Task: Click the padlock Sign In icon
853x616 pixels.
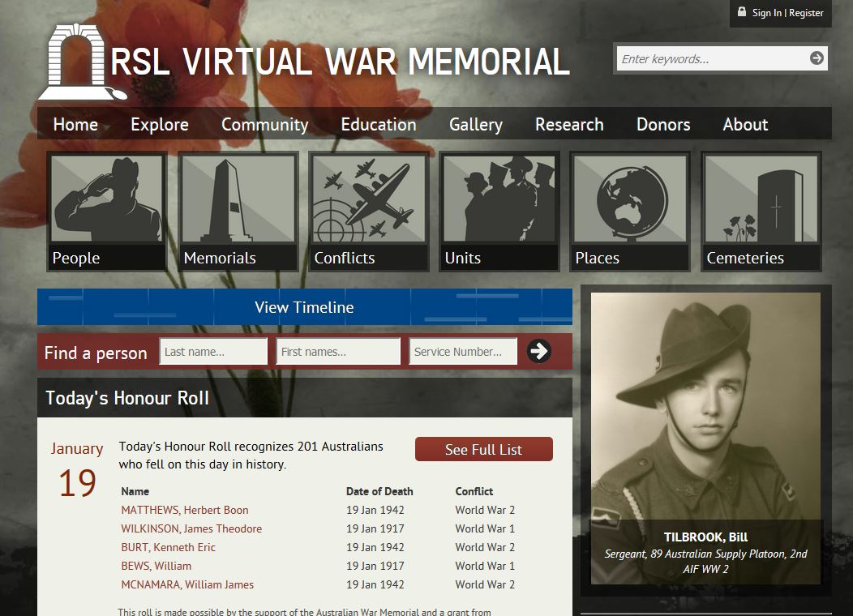Action: [741, 12]
